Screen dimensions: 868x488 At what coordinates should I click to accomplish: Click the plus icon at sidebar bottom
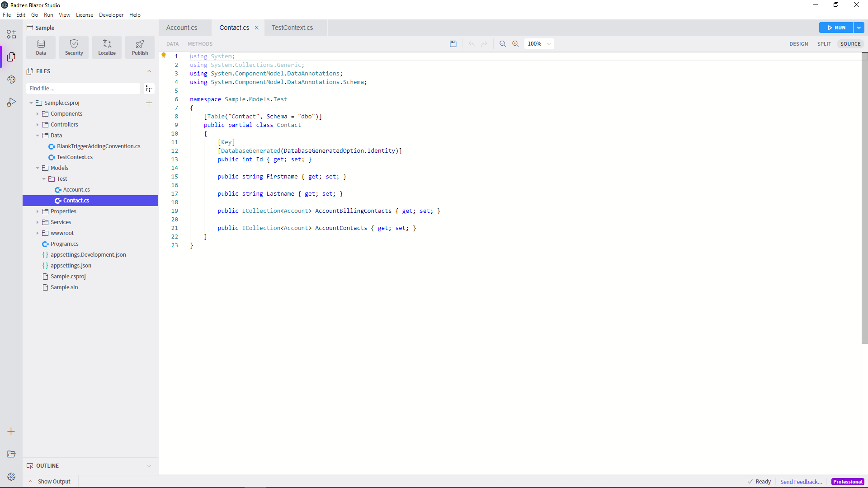point(11,432)
